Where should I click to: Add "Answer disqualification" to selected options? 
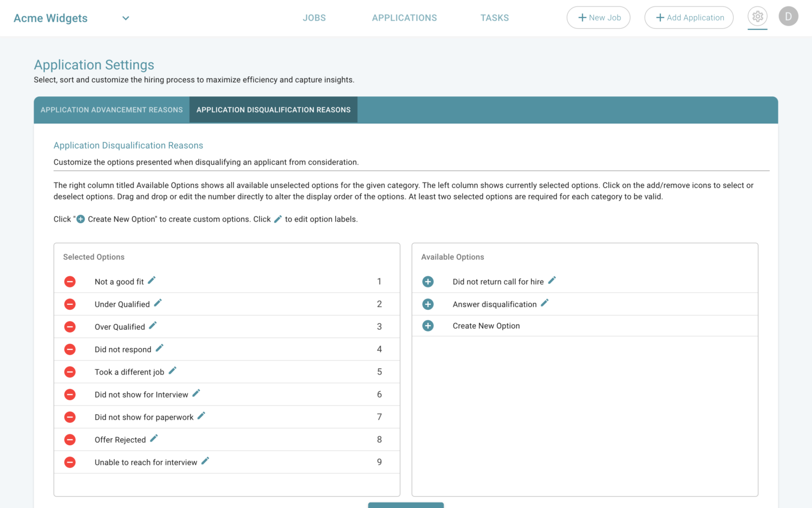[x=428, y=304]
